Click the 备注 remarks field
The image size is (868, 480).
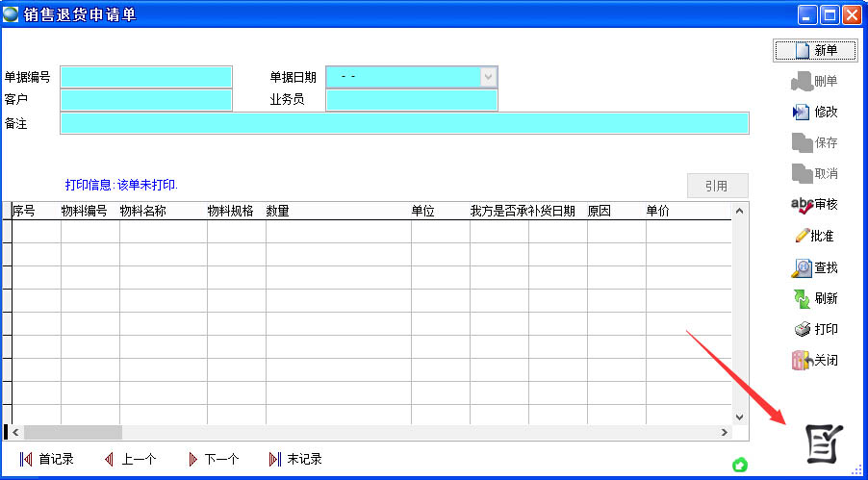(404, 123)
